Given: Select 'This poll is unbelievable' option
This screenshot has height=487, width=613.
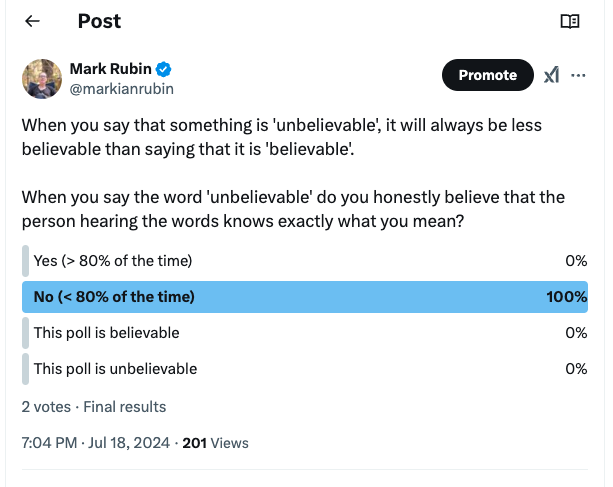Looking at the screenshot, I should [115, 369].
